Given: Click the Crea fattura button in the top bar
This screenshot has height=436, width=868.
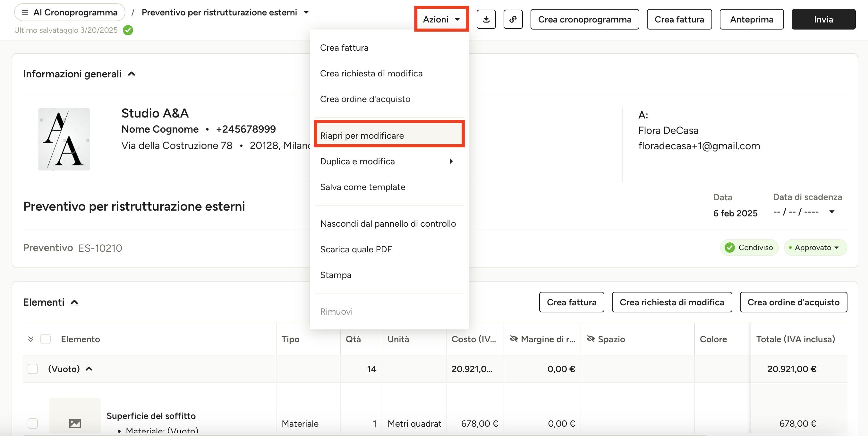Looking at the screenshot, I should click(x=679, y=20).
